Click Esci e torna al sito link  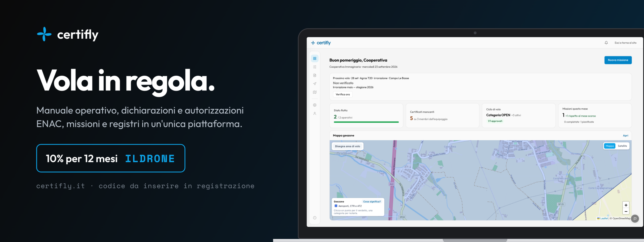click(x=625, y=43)
